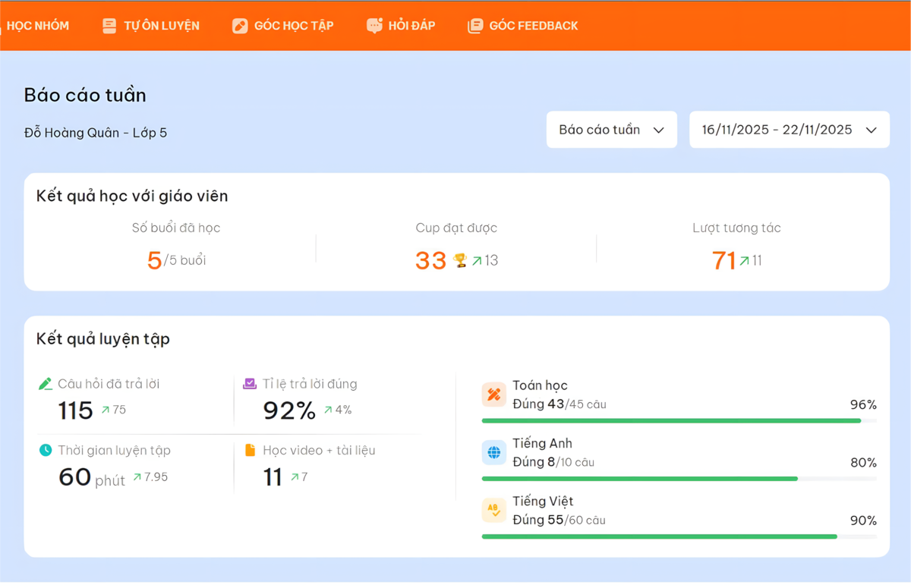Click the Tiếng Việt subject icon
911x588 pixels.
[x=494, y=511]
